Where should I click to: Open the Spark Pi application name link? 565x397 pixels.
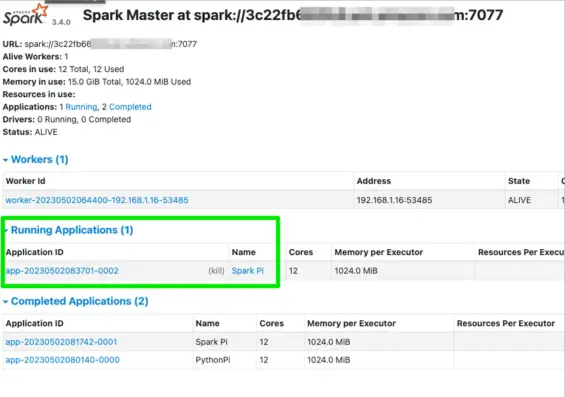click(x=248, y=271)
